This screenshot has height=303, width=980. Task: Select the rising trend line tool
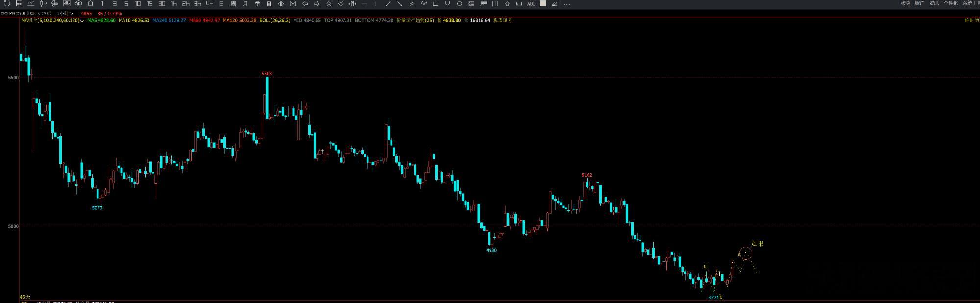[388, 3]
